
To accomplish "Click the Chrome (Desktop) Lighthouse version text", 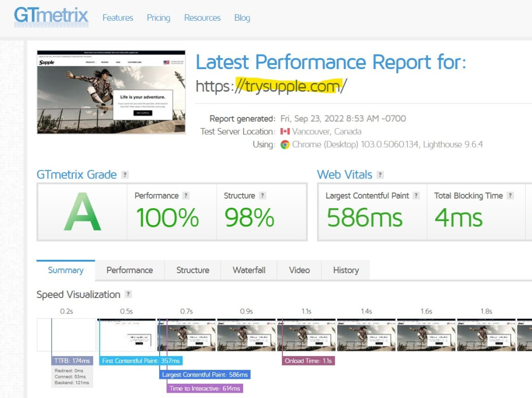I will point(387,145).
